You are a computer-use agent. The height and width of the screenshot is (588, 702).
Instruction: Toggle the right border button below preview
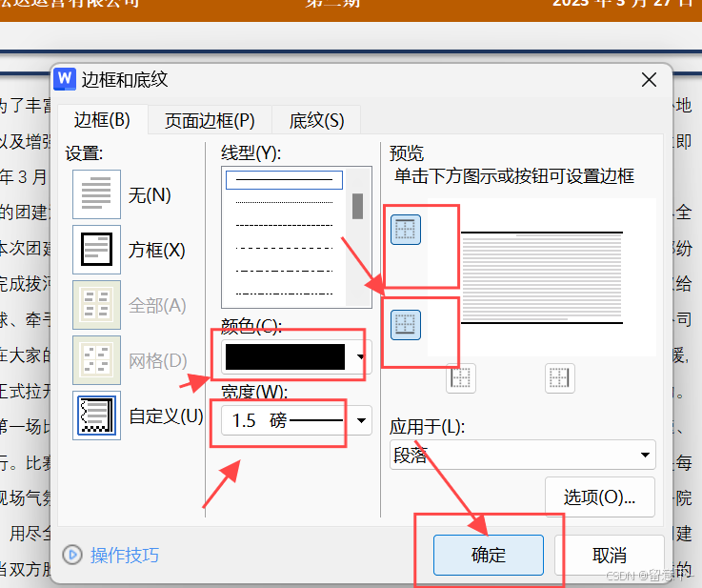click(560, 378)
